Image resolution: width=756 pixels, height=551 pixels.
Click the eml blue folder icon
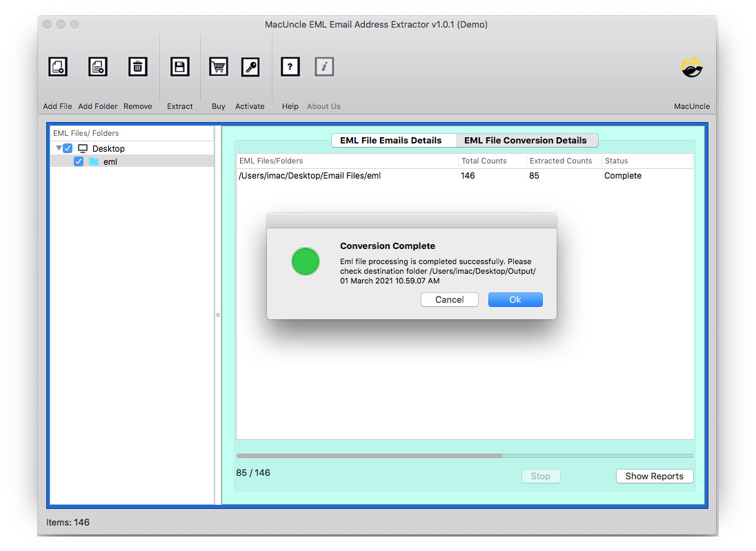(94, 161)
